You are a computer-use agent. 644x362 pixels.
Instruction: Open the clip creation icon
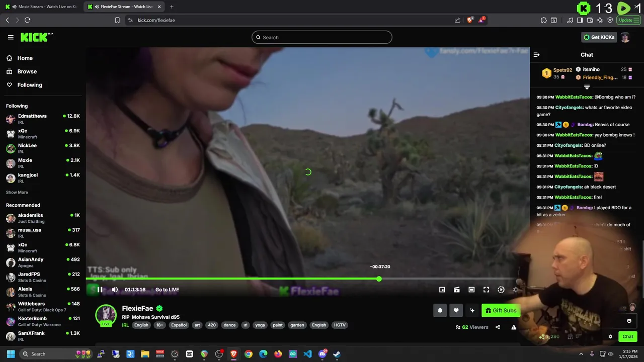tap(456, 290)
